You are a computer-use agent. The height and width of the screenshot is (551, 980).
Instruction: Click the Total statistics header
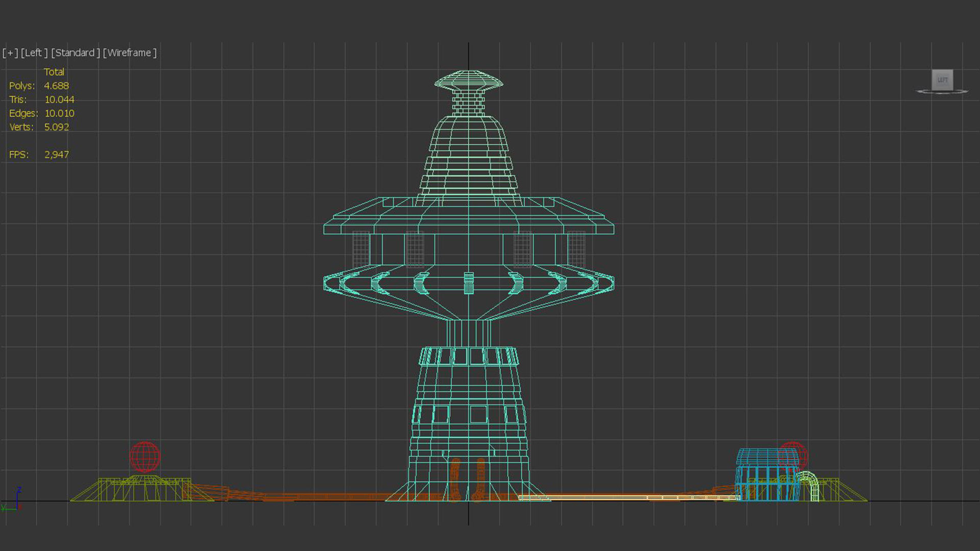click(x=54, y=72)
